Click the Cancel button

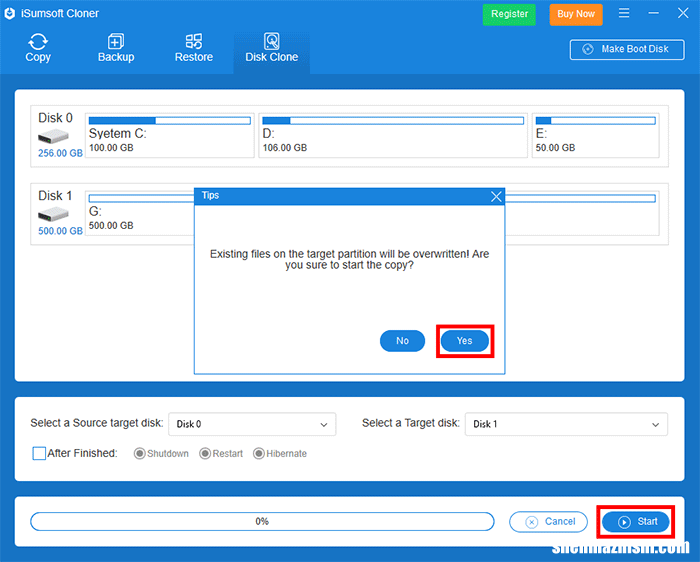[x=548, y=522]
